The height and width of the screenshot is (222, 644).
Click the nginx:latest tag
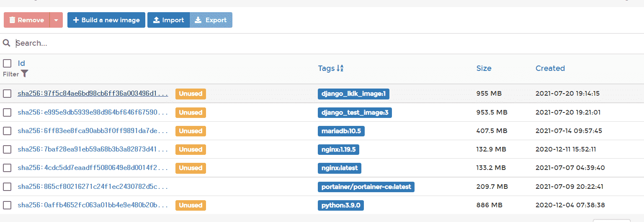(340, 168)
